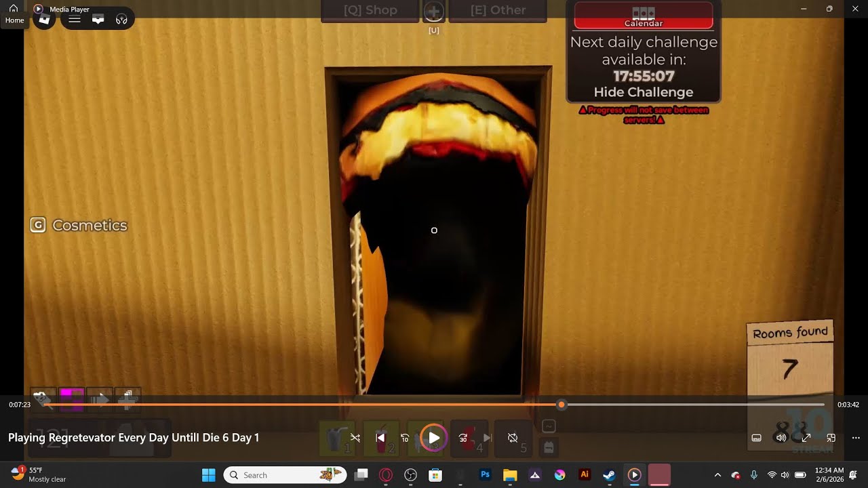Click the battery tray icon
The height and width of the screenshot is (488, 868).
click(x=800, y=475)
